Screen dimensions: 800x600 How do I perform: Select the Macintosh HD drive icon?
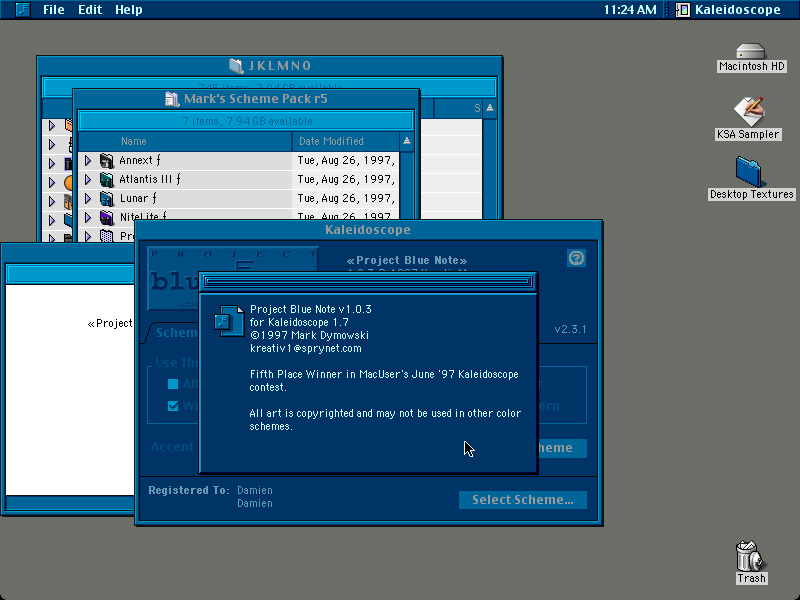(751, 52)
